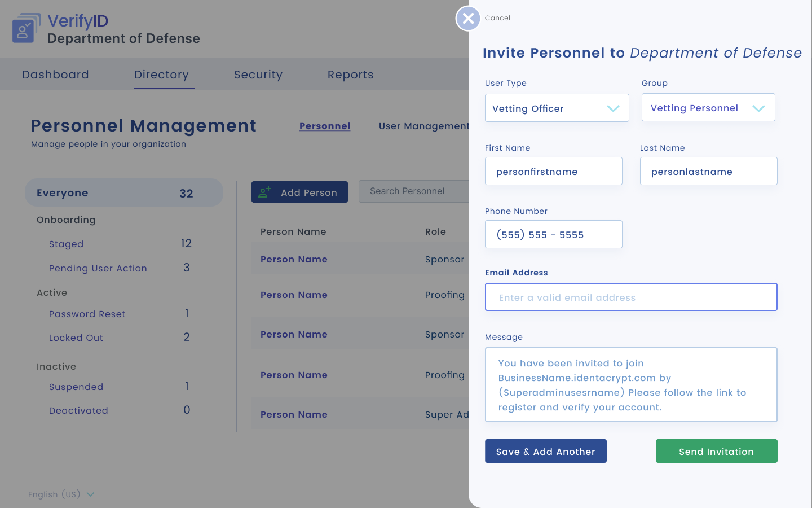The image size is (812, 508).
Task: Click the Inactive section label
Action: click(56, 366)
